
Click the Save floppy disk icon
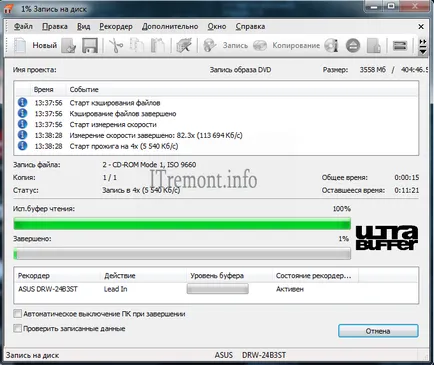(x=90, y=46)
